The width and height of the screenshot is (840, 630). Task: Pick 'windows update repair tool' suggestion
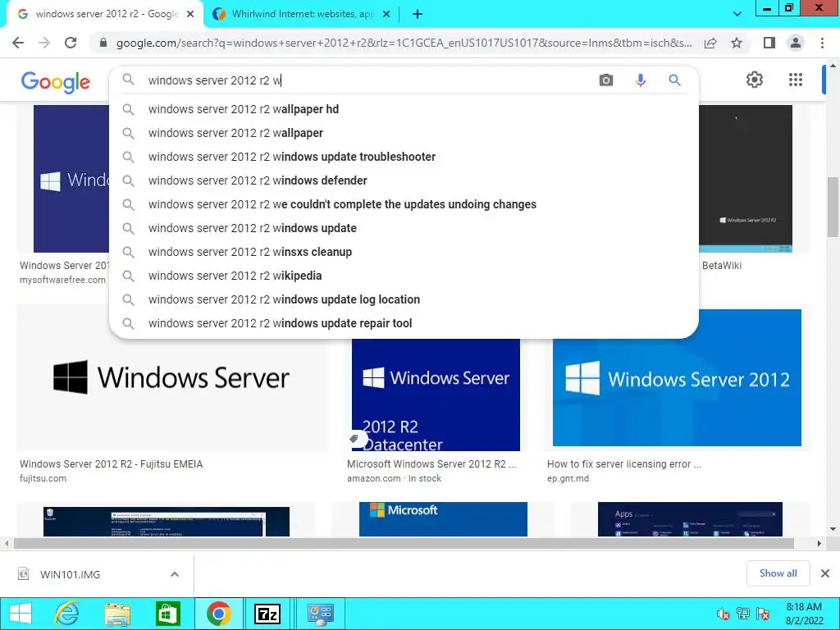tap(404, 323)
